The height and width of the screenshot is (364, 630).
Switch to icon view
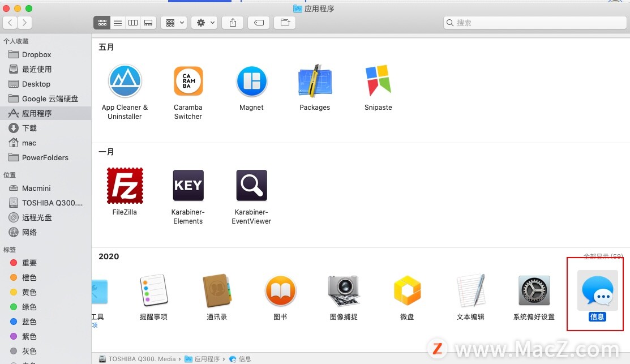tap(102, 23)
